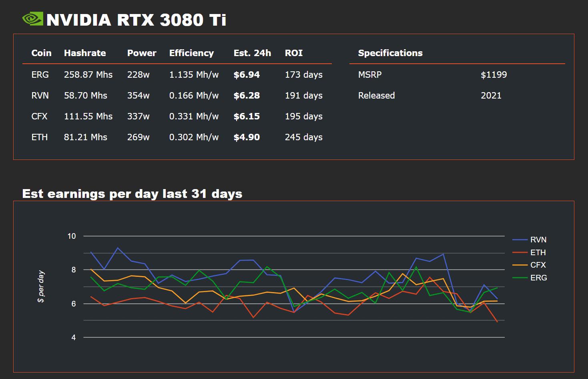Click the y-axis value 6

[x=74, y=304]
